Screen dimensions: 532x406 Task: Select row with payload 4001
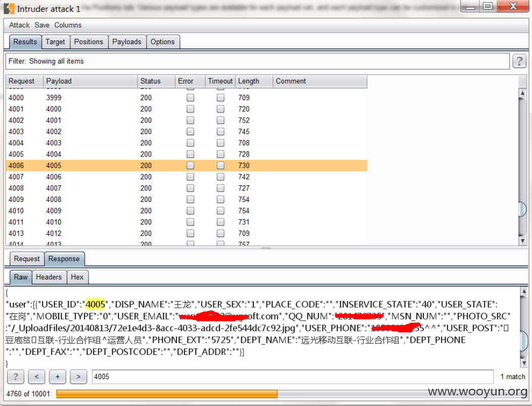[187, 120]
